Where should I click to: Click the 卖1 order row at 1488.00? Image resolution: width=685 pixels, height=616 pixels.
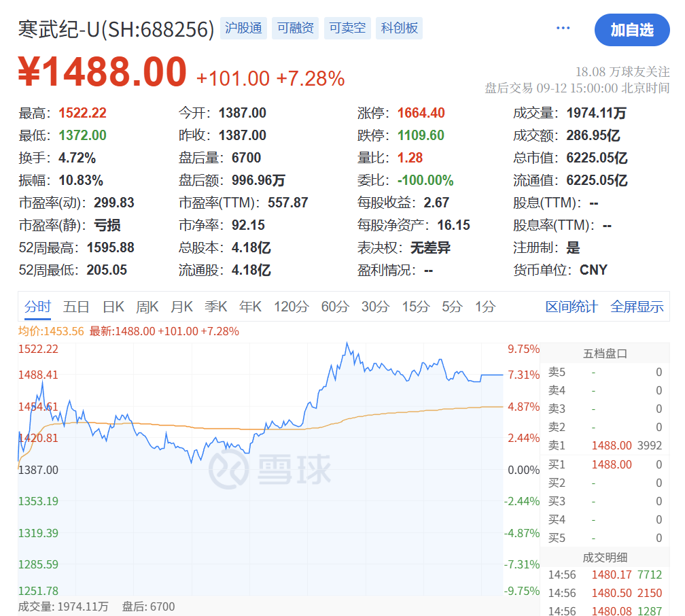605,445
